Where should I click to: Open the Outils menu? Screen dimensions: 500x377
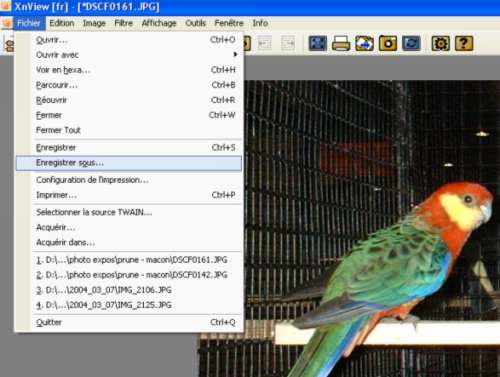195,23
